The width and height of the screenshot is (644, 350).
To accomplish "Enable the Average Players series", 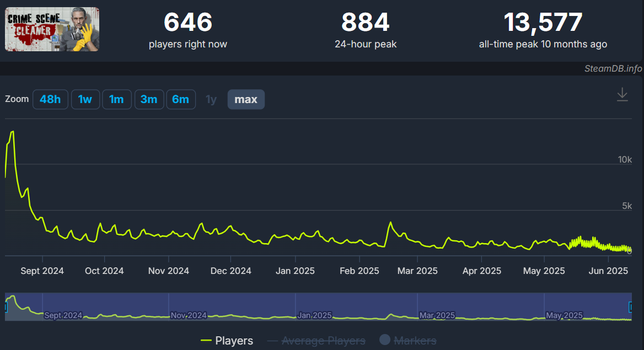I will [316, 341].
